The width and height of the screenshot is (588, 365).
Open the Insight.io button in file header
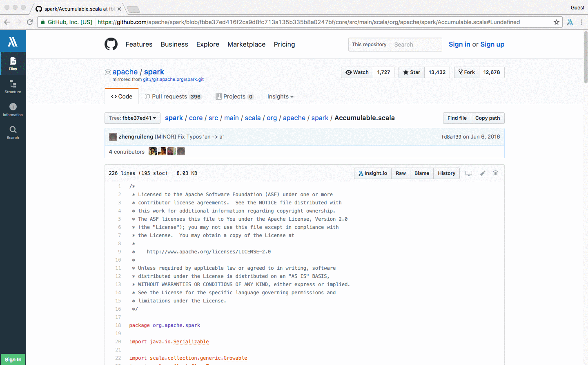pos(373,173)
